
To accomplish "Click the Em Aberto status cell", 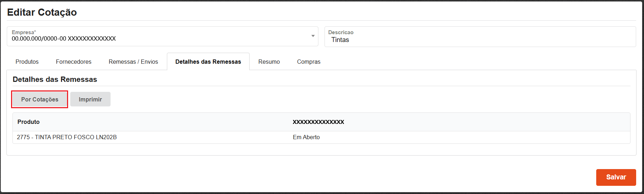I will [306, 137].
